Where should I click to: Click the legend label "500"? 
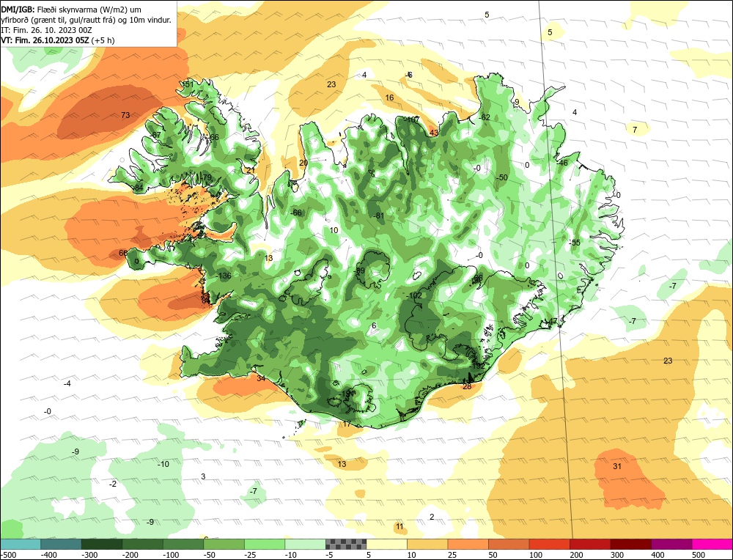(x=699, y=555)
